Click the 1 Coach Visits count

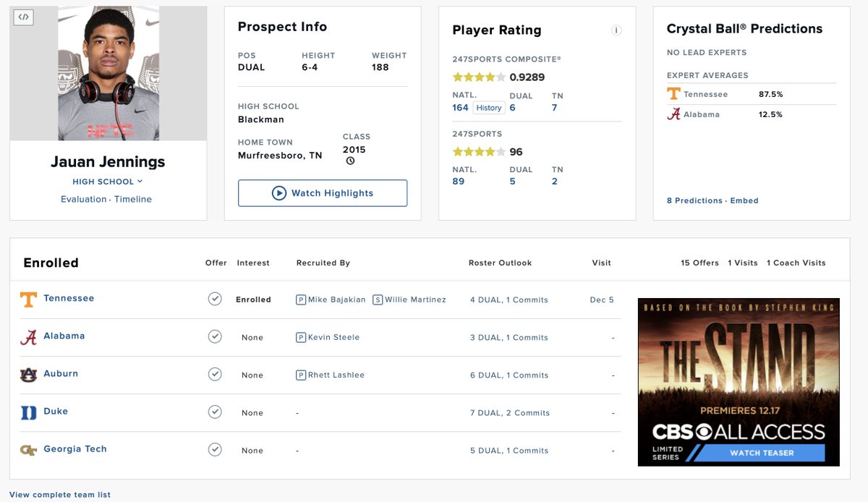(796, 263)
